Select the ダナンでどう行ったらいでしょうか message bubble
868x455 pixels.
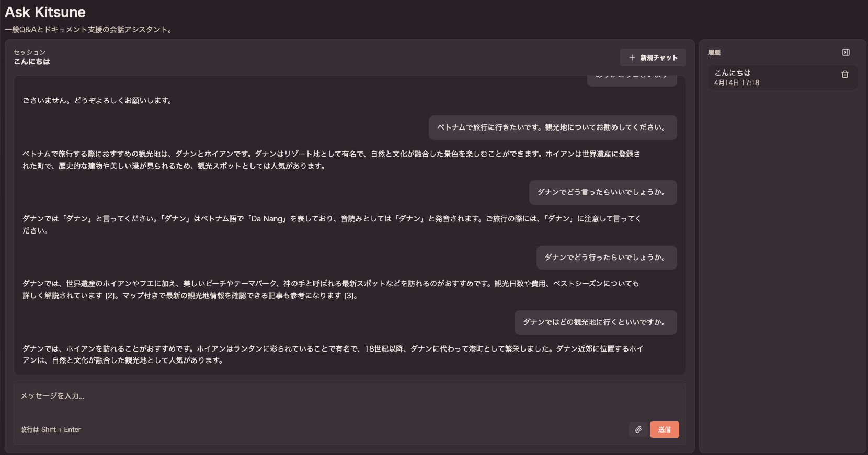click(606, 258)
